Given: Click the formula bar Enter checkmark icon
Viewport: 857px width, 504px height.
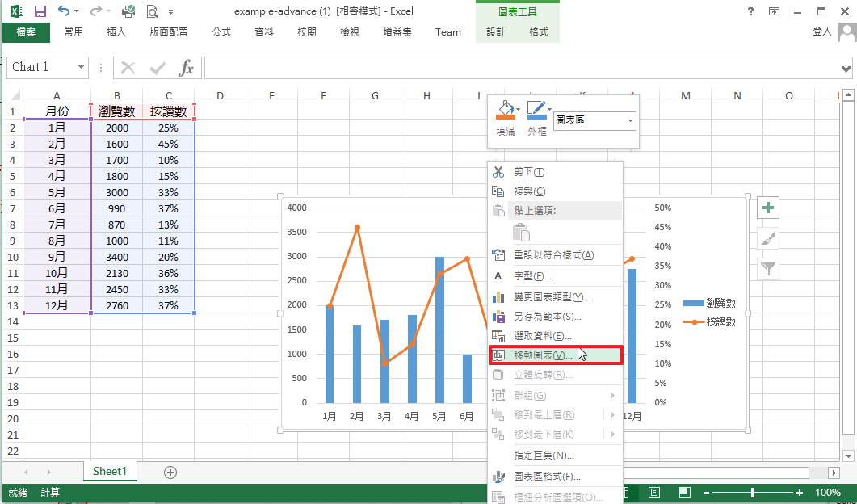Looking at the screenshot, I should coord(158,68).
